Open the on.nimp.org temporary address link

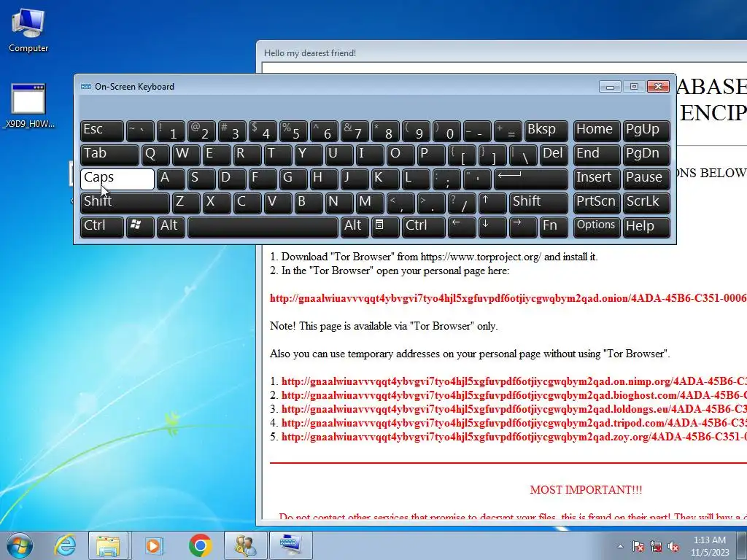point(514,381)
